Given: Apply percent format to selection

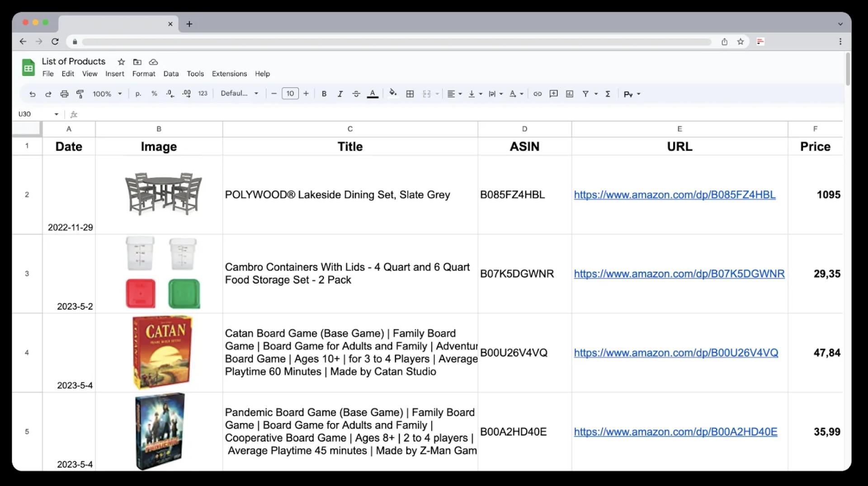Looking at the screenshot, I should [155, 94].
